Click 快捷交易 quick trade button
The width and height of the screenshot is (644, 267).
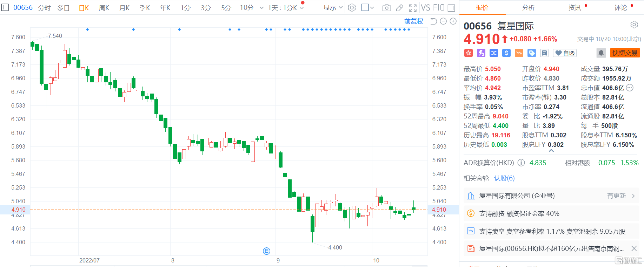click(x=625, y=53)
